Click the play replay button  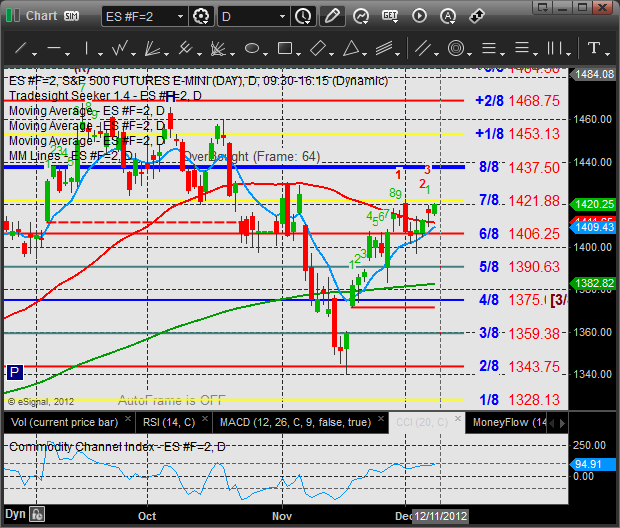(419, 16)
